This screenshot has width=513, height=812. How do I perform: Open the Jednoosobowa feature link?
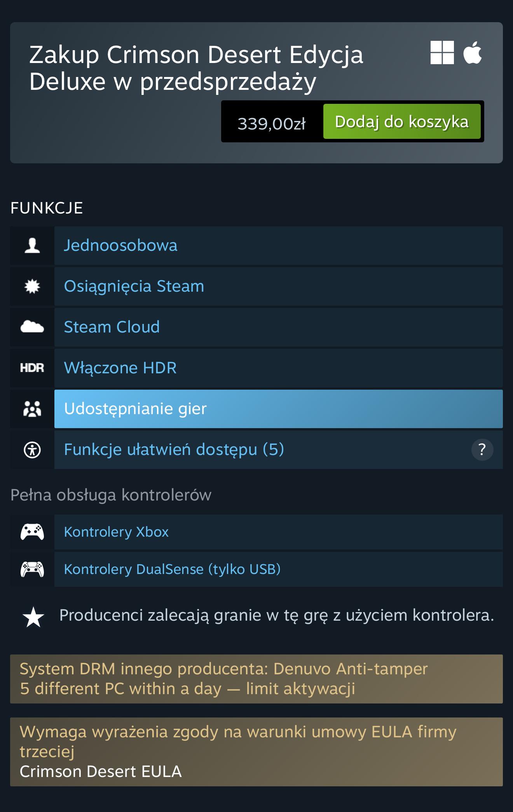120,246
